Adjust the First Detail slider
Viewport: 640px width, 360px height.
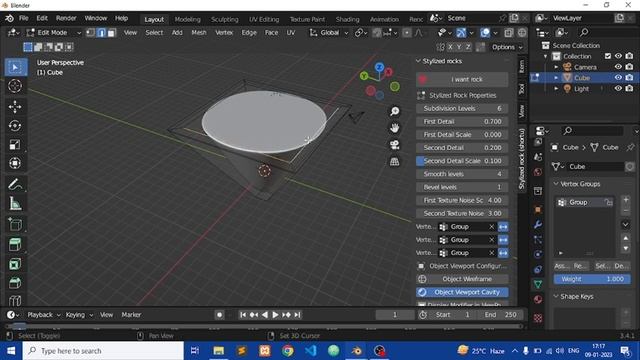tap(462, 122)
